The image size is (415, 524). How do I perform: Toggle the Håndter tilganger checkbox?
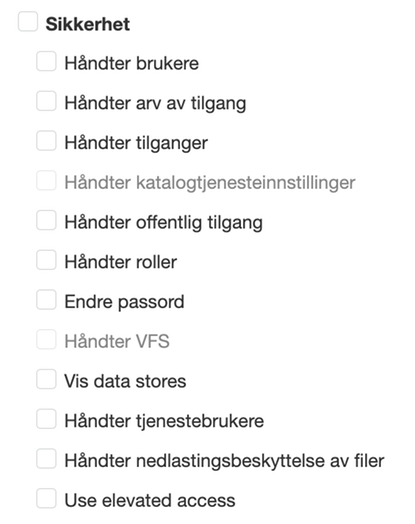46,141
